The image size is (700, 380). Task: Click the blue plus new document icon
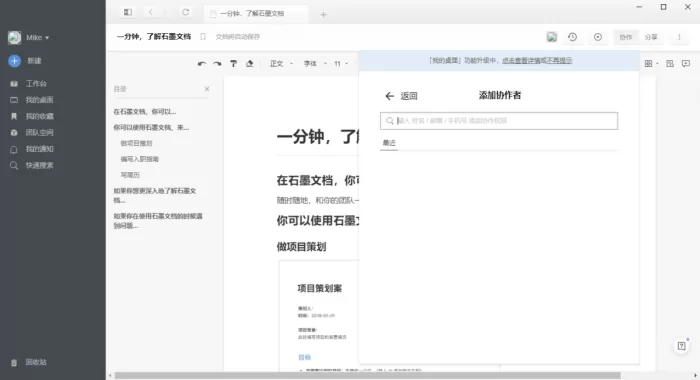tap(14, 61)
